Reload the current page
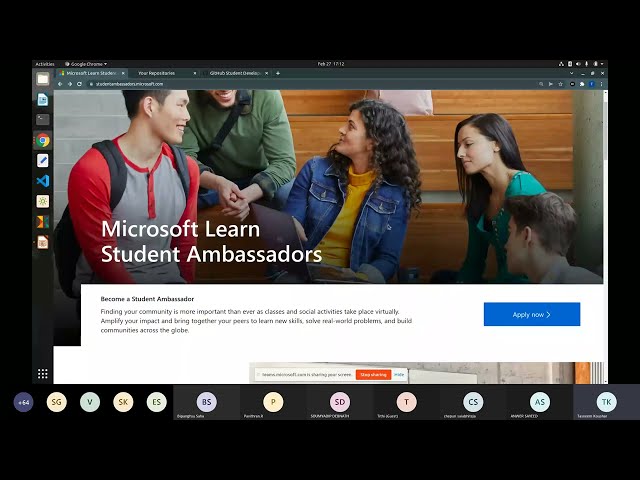Screen dimensions: 640x480 coord(80,84)
